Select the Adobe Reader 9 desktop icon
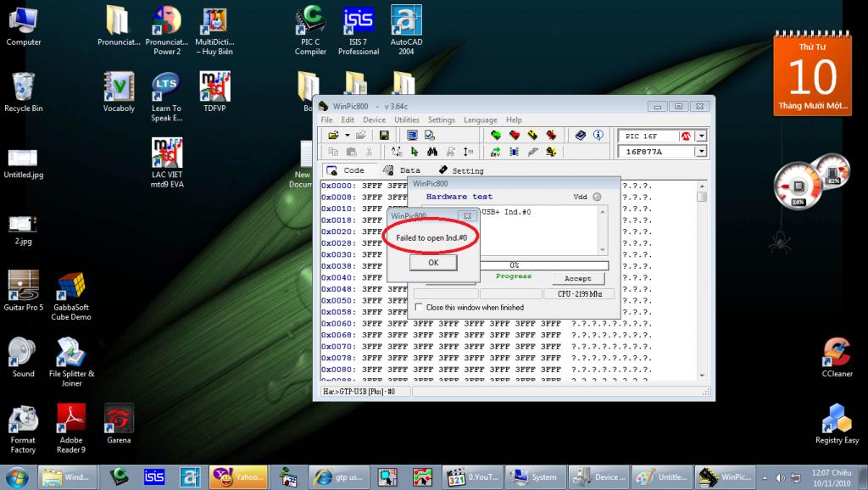Image resolution: width=868 pixels, height=490 pixels. tap(71, 429)
